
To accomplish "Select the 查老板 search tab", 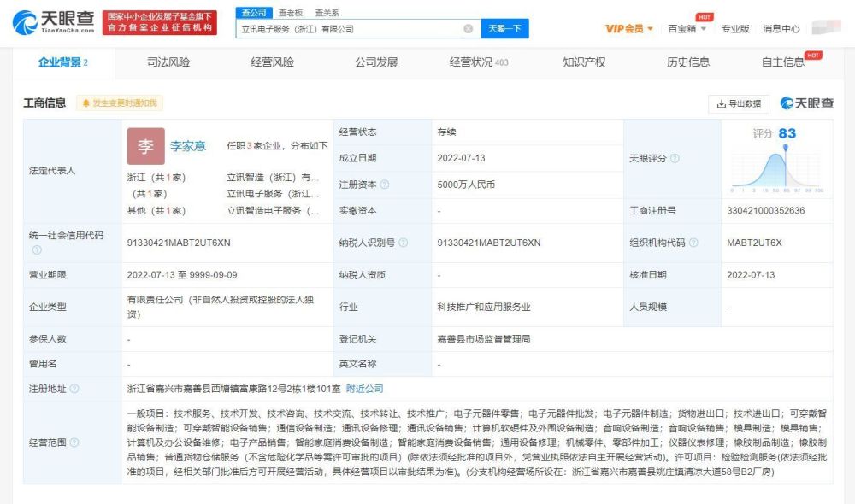I will pos(290,13).
